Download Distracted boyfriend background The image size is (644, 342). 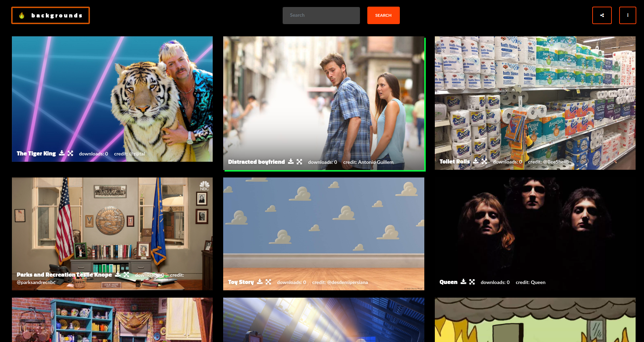(291, 161)
